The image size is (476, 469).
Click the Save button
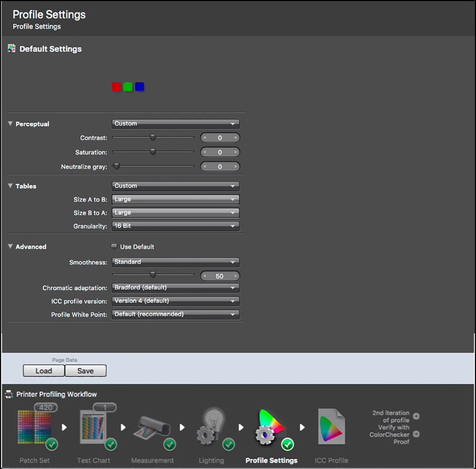click(86, 371)
